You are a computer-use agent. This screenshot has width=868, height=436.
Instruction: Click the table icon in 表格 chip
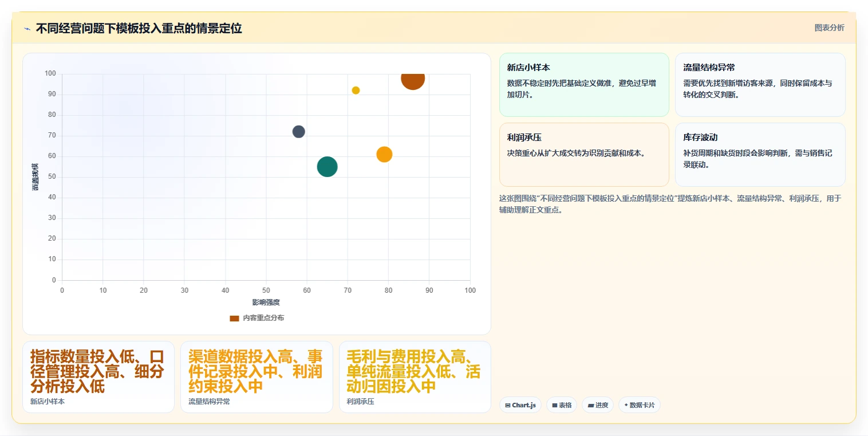(554, 405)
